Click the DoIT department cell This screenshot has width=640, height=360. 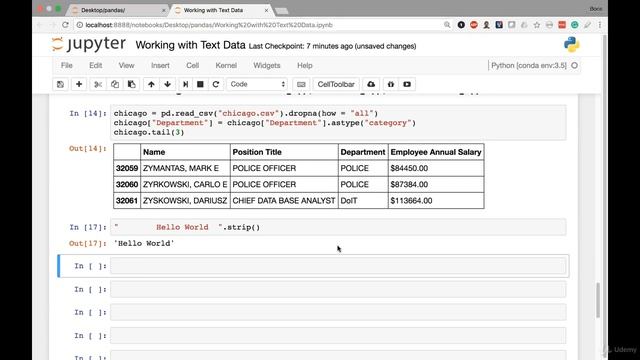tap(363, 201)
